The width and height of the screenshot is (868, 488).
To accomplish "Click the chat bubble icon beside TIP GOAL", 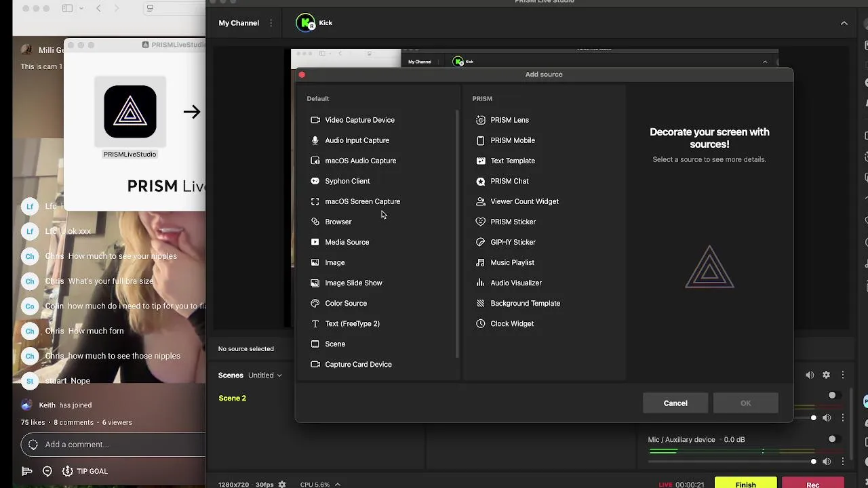I will (x=47, y=471).
